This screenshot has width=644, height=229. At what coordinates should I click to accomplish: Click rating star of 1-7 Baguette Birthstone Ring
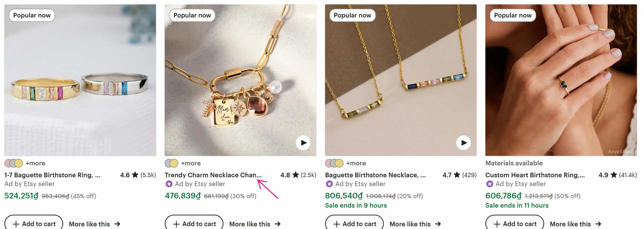pyautogui.click(x=135, y=175)
